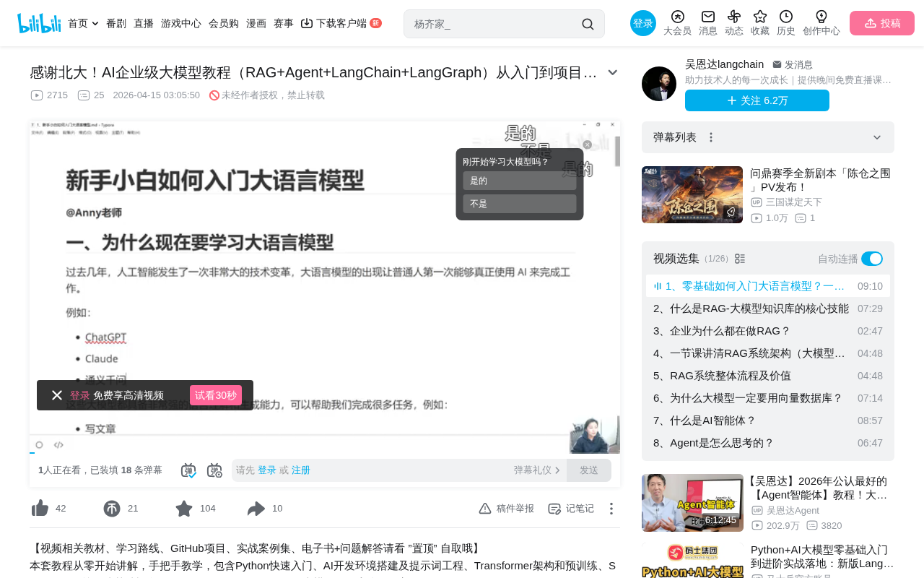Open Python+AI大模型 video thumbnail
This screenshot has width=924, height=578.
pos(692,561)
